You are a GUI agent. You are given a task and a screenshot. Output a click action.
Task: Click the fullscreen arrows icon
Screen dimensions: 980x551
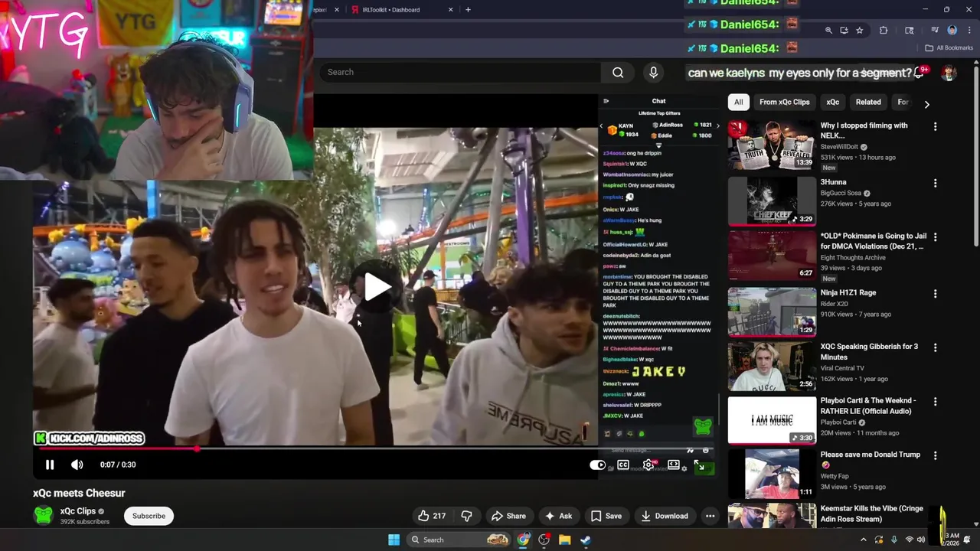click(x=699, y=465)
